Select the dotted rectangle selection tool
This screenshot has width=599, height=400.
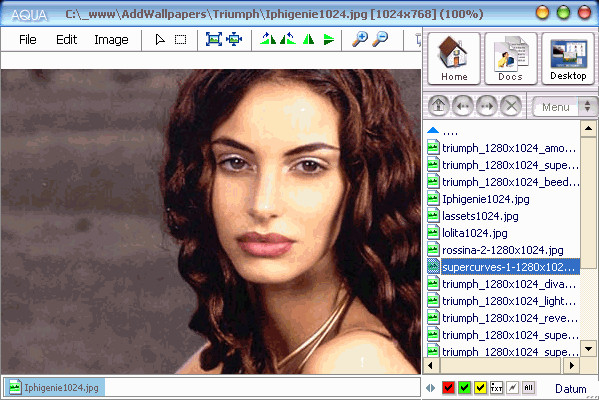[x=180, y=40]
